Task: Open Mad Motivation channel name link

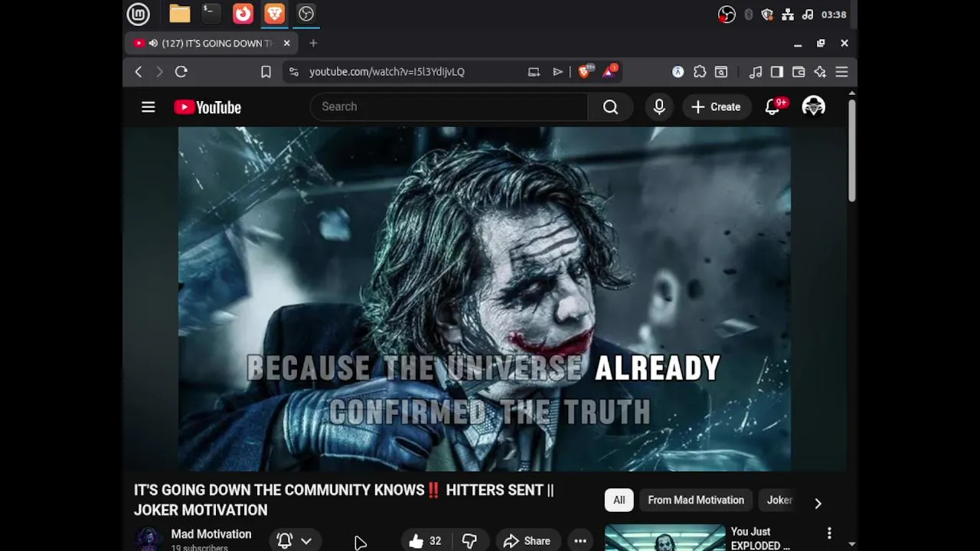Action: [x=211, y=534]
